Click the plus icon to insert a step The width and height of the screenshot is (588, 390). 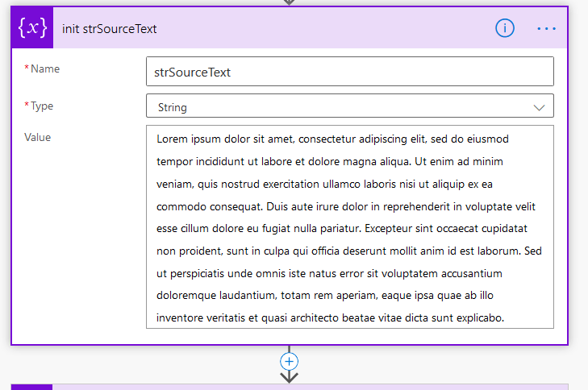(290, 361)
